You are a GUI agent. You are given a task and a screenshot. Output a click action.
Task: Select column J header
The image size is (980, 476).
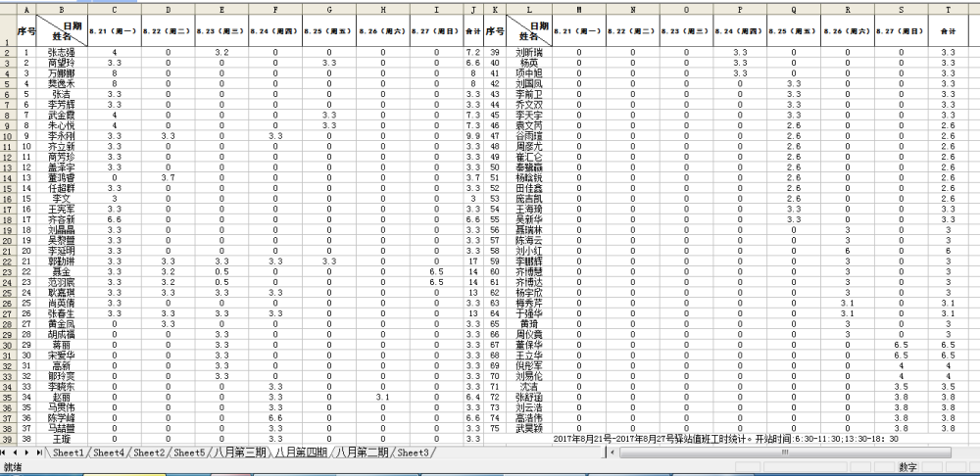click(473, 10)
